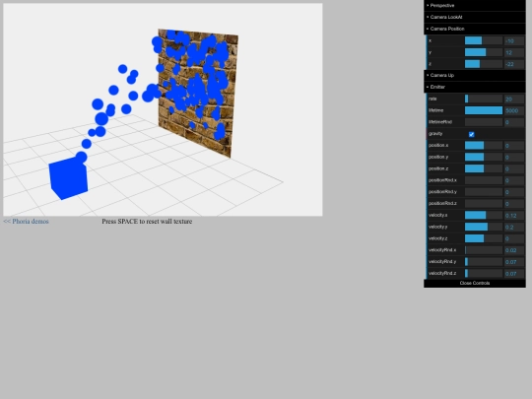Click the blue emitter cube in the scene
The image size is (532, 399).
point(68,178)
